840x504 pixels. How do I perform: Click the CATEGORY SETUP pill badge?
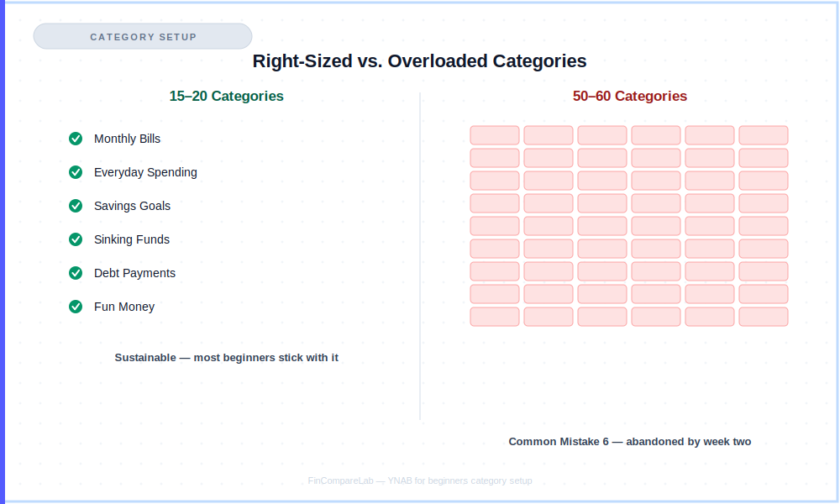[x=143, y=36]
